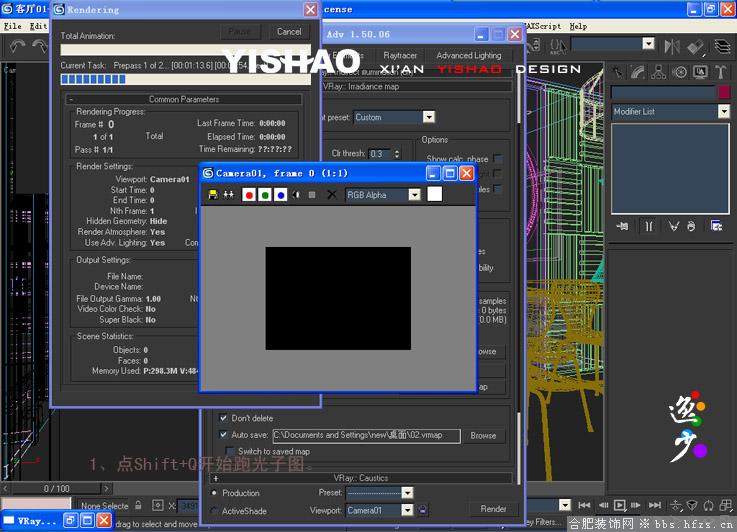
Task: Click the Render button in render dialog
Action: pyautogui.click(x=494, y=509)
